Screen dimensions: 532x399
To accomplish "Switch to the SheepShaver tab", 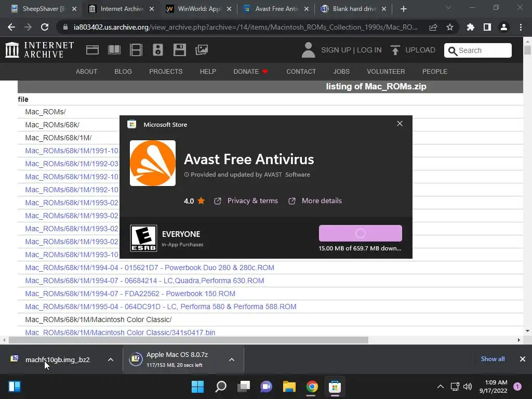I will (x=44, y=9).
